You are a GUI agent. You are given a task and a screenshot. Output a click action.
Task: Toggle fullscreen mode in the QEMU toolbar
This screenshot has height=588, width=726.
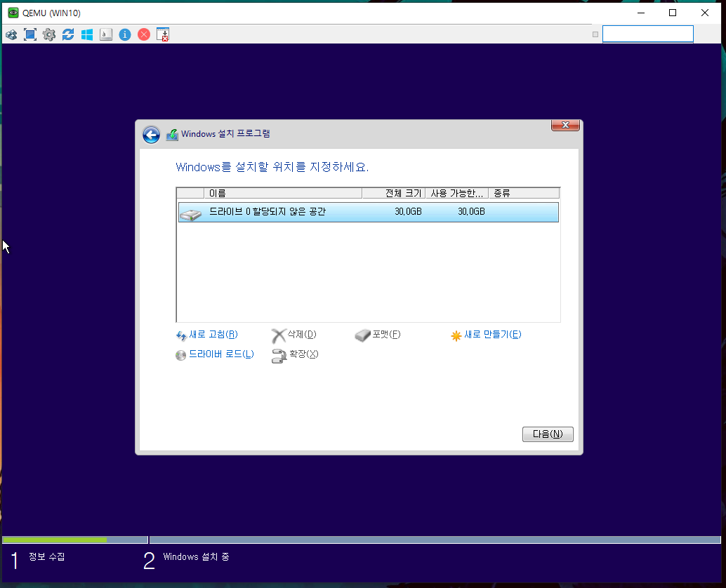pyautogui.click(x=30, y=34)
